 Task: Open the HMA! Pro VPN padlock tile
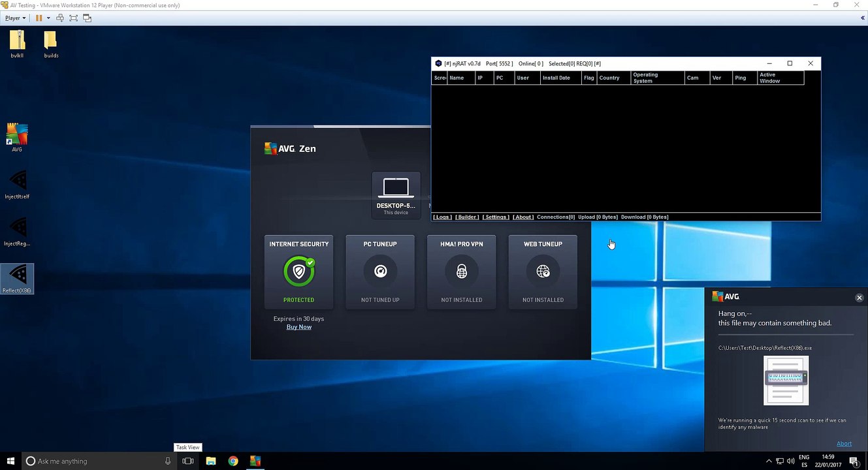point(462,272)
